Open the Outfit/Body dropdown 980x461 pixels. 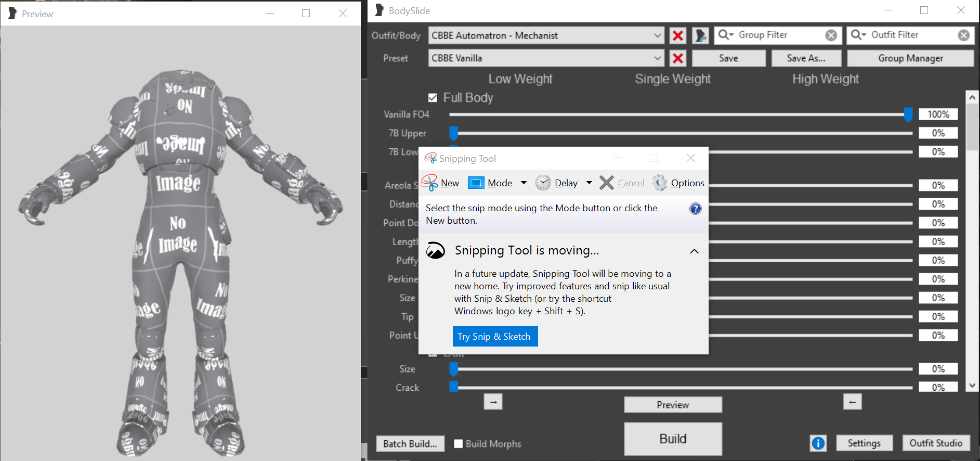[x=546, y=35]
